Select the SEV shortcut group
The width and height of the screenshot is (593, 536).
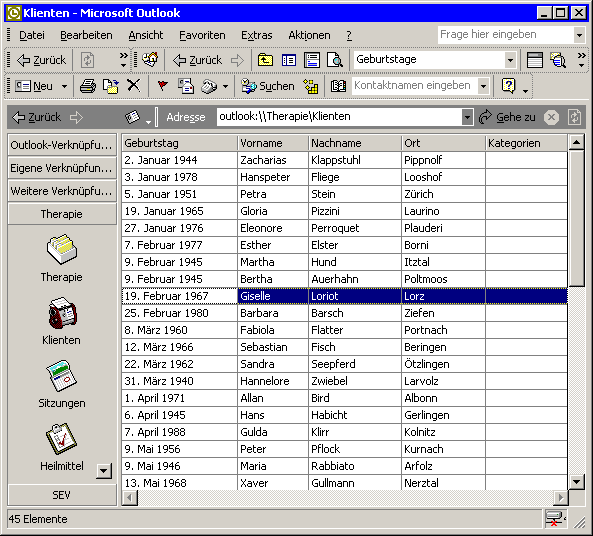pos(62,495)
